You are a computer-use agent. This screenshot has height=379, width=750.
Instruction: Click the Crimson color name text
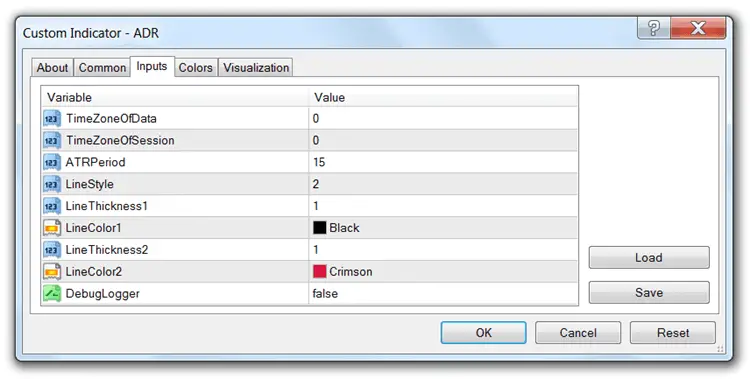[x=351, y=271]
